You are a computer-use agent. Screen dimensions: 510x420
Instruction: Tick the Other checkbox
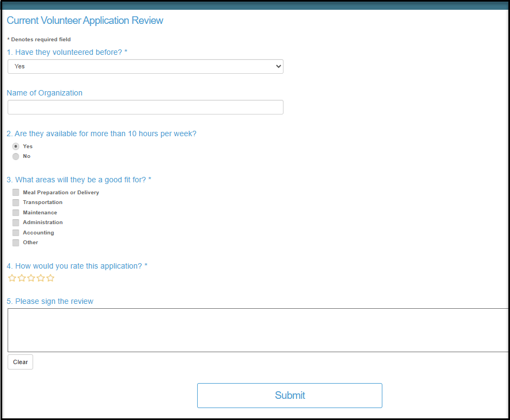(x=16, y=243)
